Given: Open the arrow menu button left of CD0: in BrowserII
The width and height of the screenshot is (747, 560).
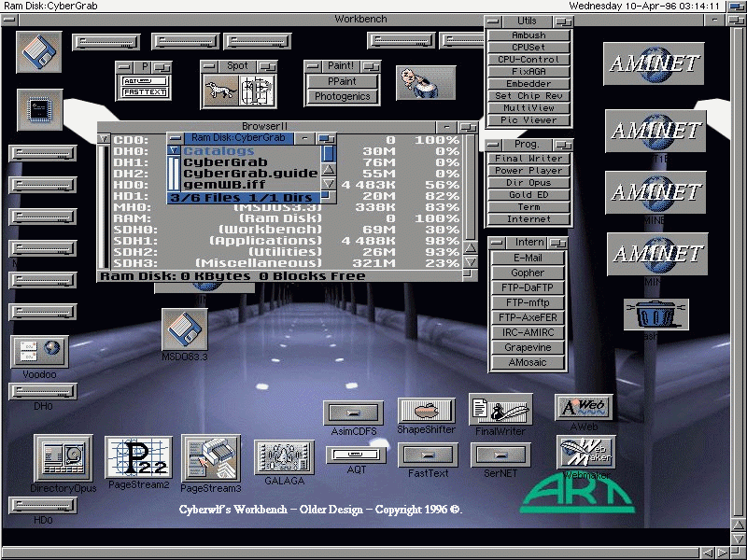Looking at the screenshot, I should [104, 139].
